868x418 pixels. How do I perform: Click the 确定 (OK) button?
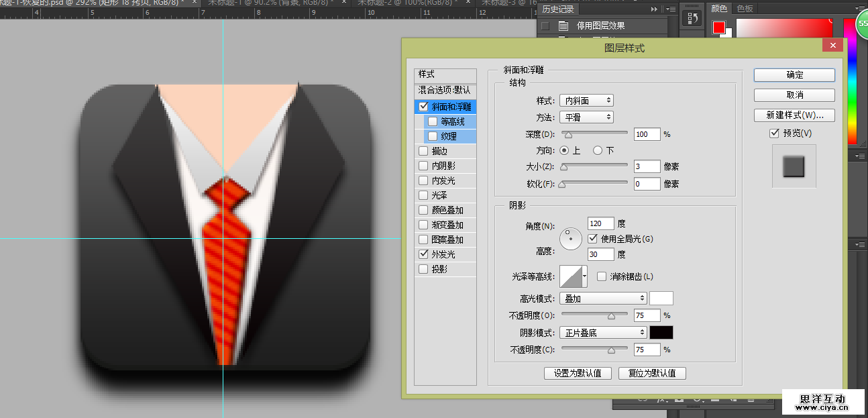click(x=794, y=75)
